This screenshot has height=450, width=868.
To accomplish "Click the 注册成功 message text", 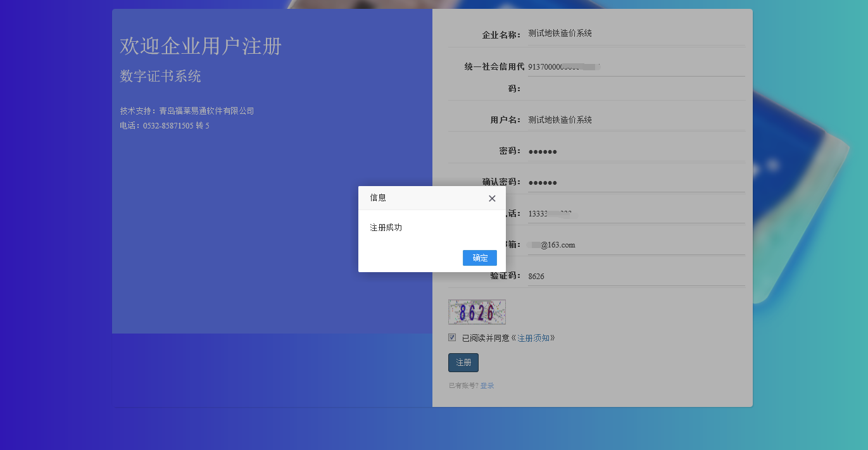I will pyautogui.click(x=386, y=227).
